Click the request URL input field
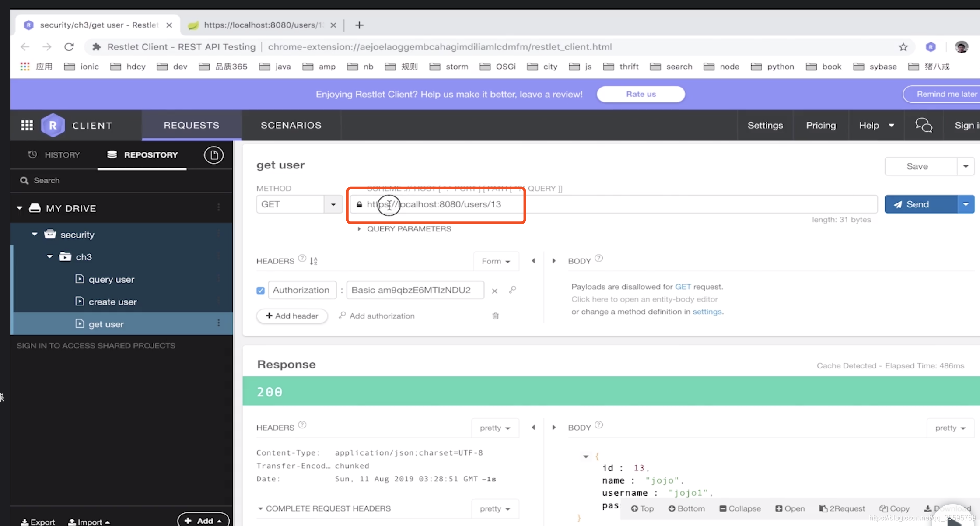This screenshot has width=980, height=526. (x=614, y=204)
